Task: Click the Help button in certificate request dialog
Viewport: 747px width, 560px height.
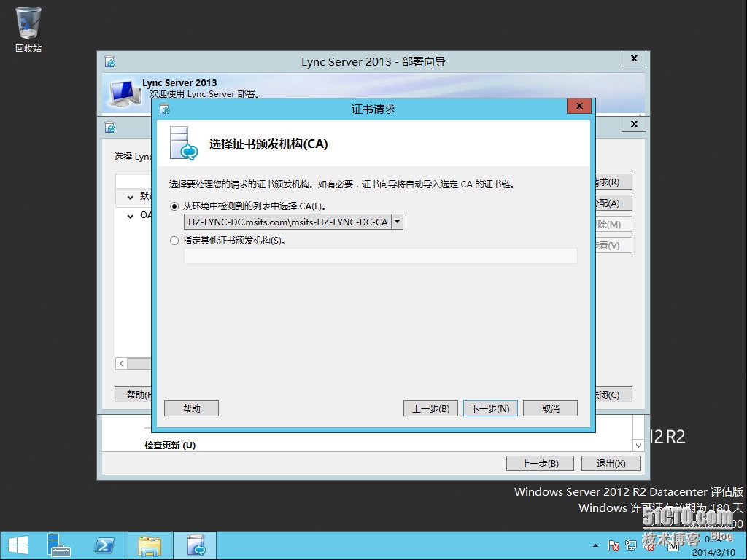Action: tap(192, 408)
